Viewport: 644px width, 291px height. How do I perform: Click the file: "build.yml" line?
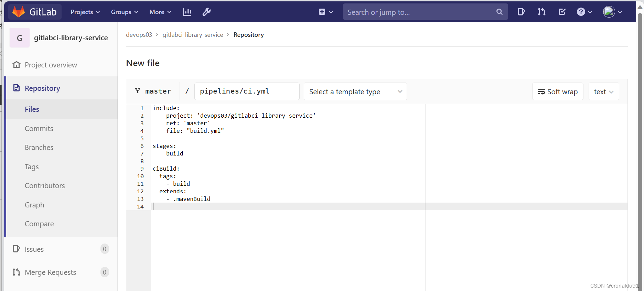195,131
